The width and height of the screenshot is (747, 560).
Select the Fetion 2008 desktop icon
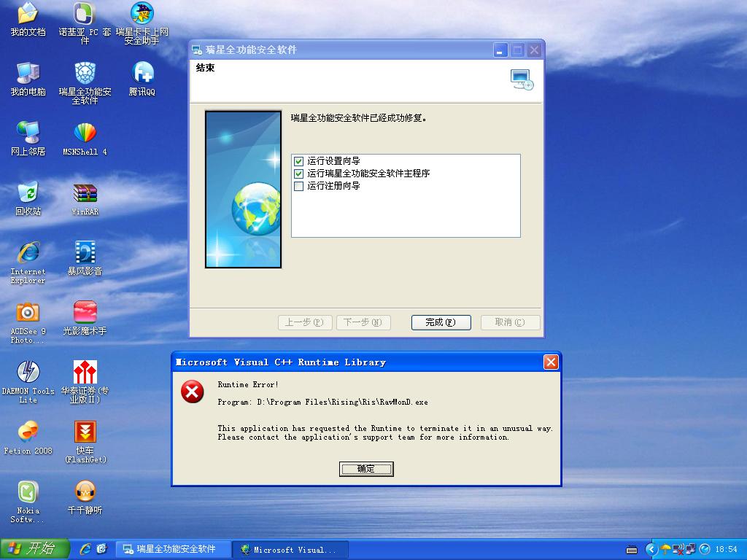[28, 438]
